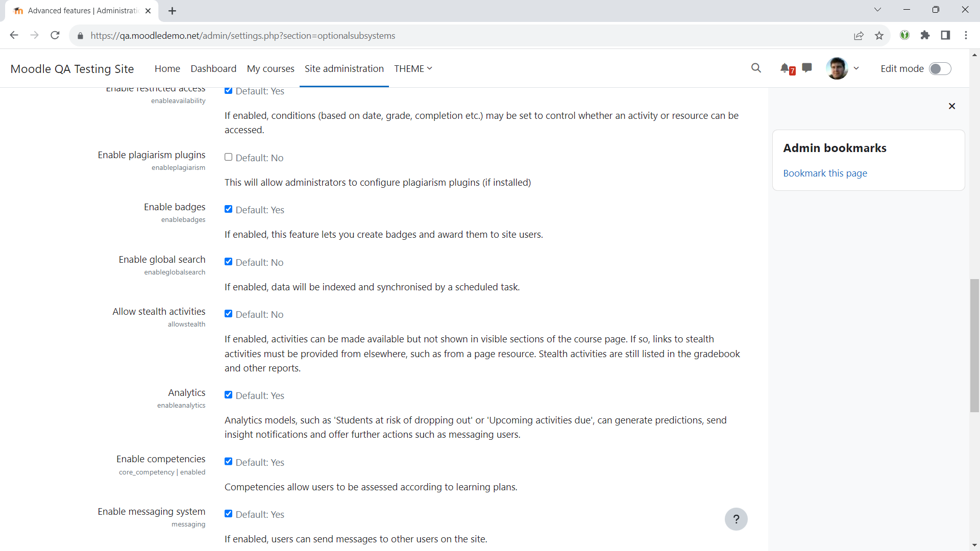
Task: Click the Enable plagiarism plugins label
Action: (x=152, y=155)
